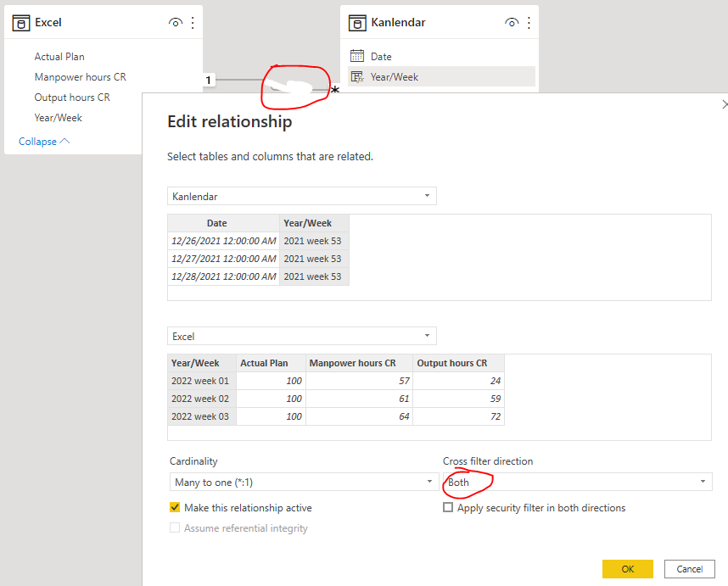728x586 pixels.
Task: Toggle Make this relationship active checkbox
Action: coord(175,508)
